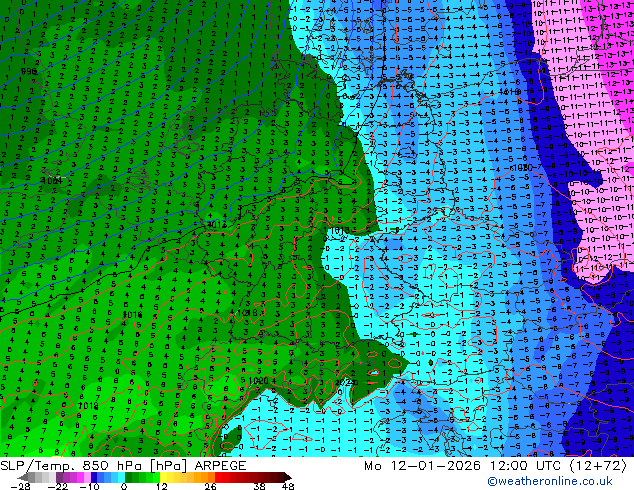Click the -10 value on the temperature legend
634x490 pixels.
tap(90, 486)
